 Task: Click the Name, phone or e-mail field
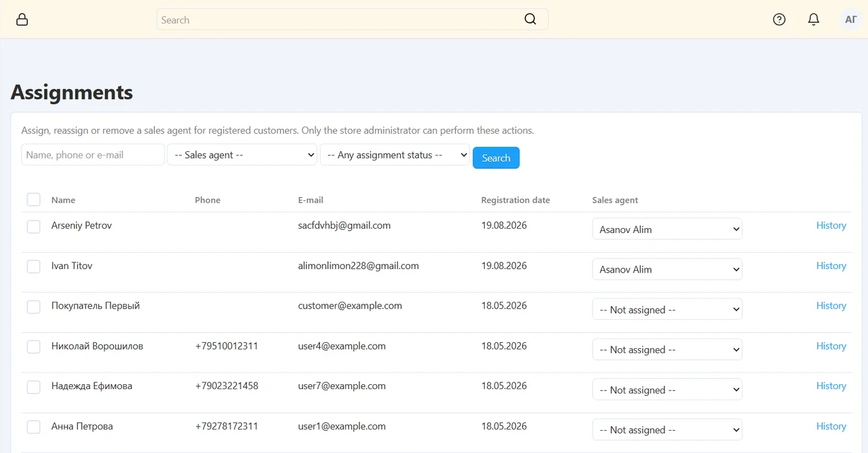(93, 155)
